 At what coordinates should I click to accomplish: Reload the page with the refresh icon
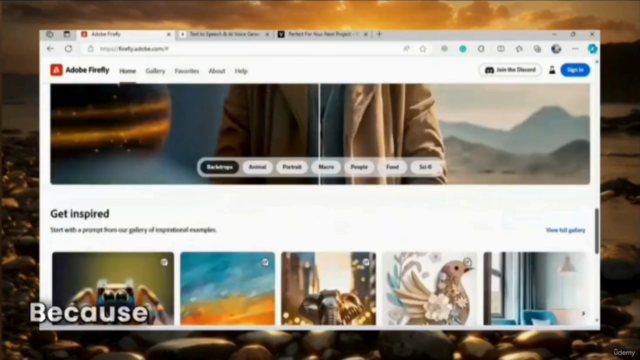pos(69,49)
